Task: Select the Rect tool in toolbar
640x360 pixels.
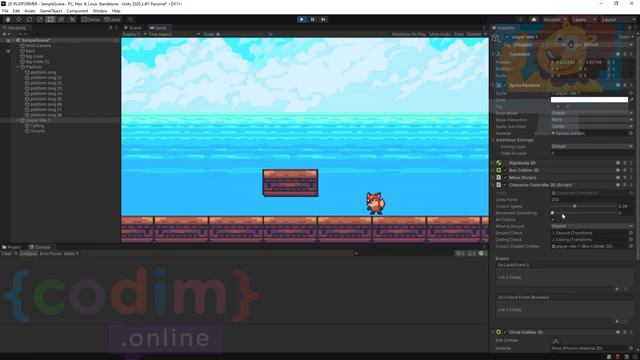Action: pyautogui.click(x=50, y=19)
